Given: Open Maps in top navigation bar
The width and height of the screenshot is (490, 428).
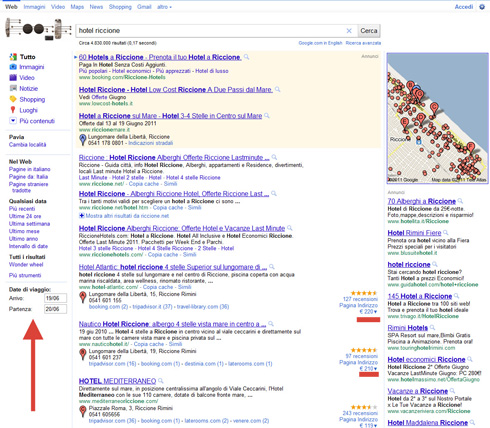Looking at the screenshot, I should point(77,7).
